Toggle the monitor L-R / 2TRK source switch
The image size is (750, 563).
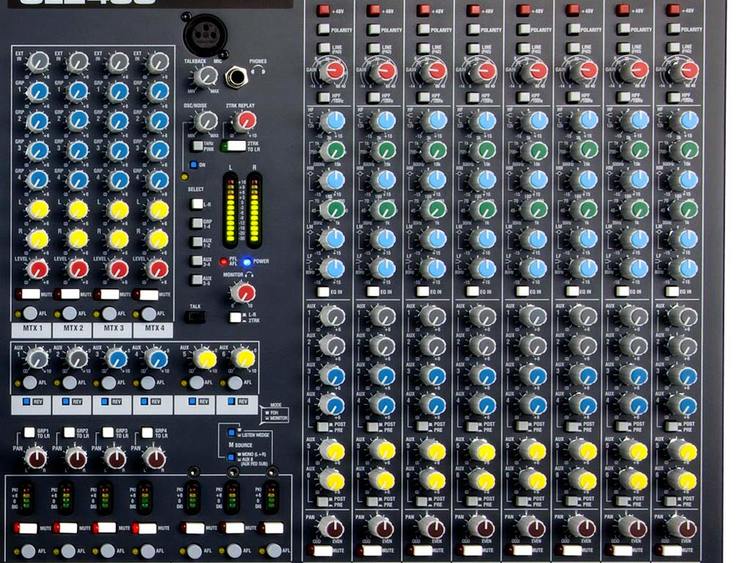point(235,317)
